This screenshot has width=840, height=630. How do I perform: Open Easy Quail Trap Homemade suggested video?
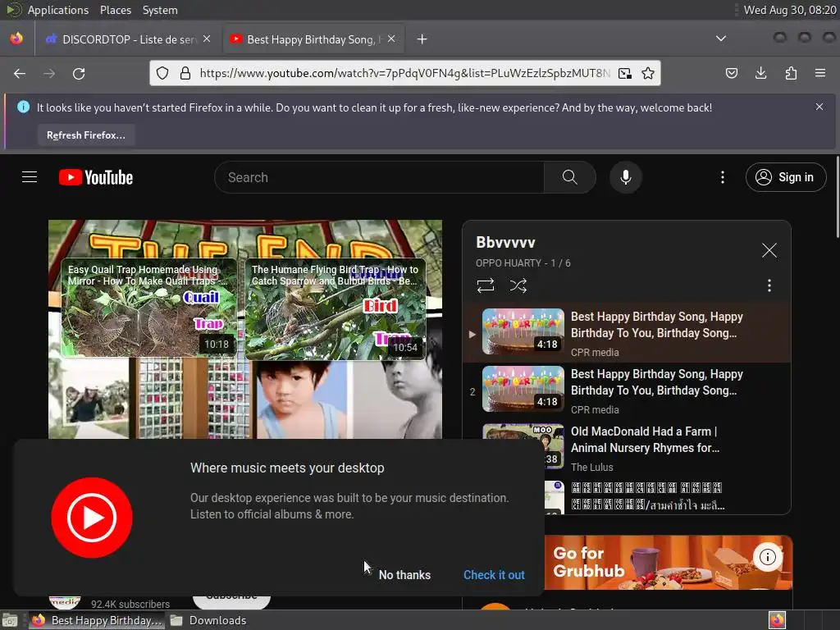pos(149,308)
